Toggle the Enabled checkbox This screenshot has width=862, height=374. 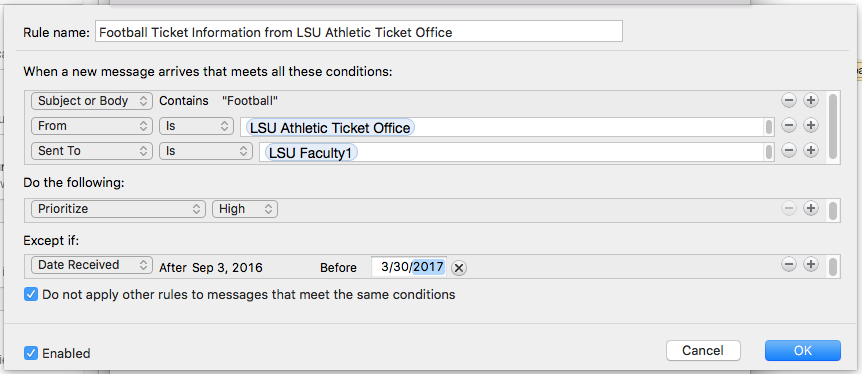(x=31, y=353)
